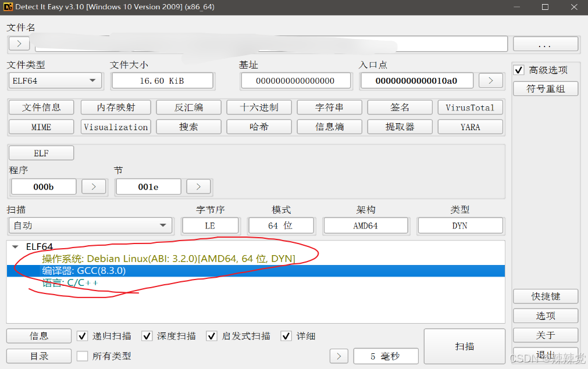Image resolution: width=588 pixels, height=369 pixels.
Task: Open the 反汇编 disassembler
Action: coord(188,108)
